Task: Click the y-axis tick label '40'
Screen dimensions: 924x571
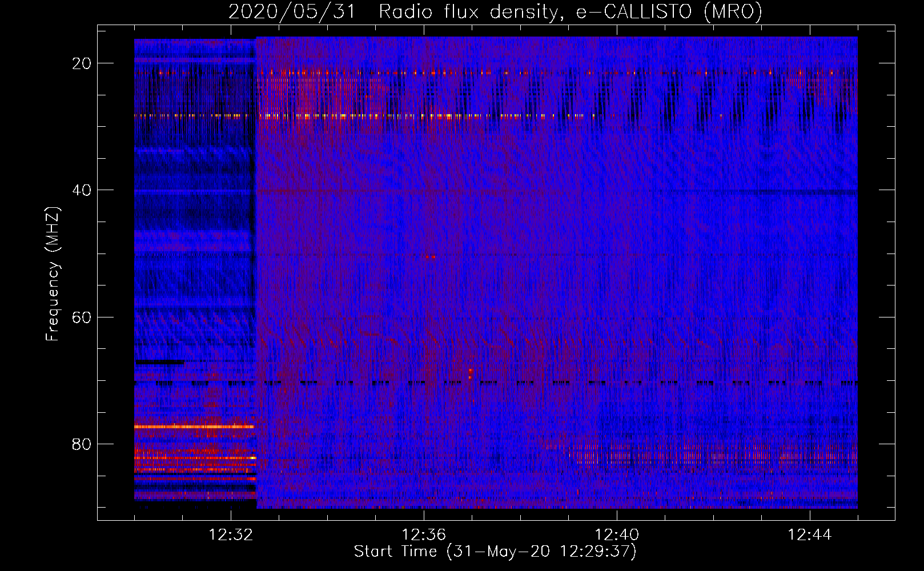Action: 82,190
